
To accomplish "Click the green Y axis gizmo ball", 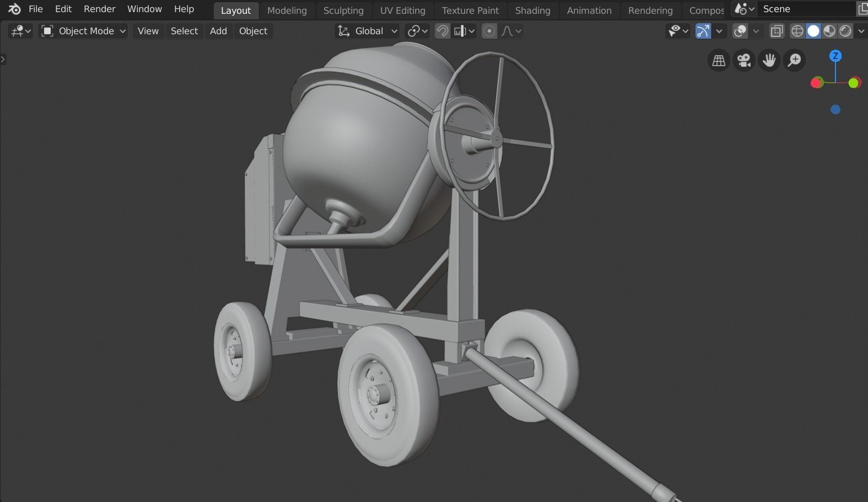I will pyautogui.click(x=854, y=83).
